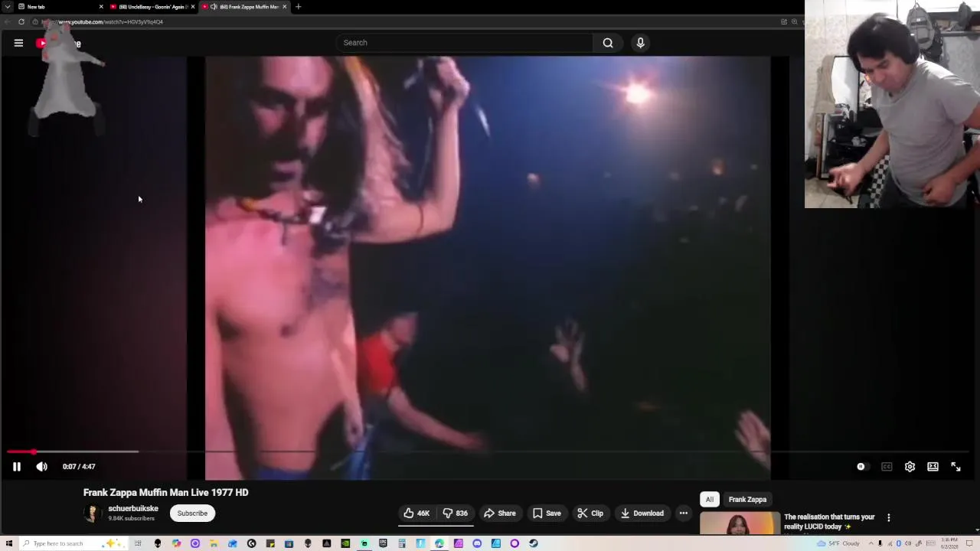The width and height of the screenshot is (980, 551).
Task: Download the video
Action: coord(642,514)
